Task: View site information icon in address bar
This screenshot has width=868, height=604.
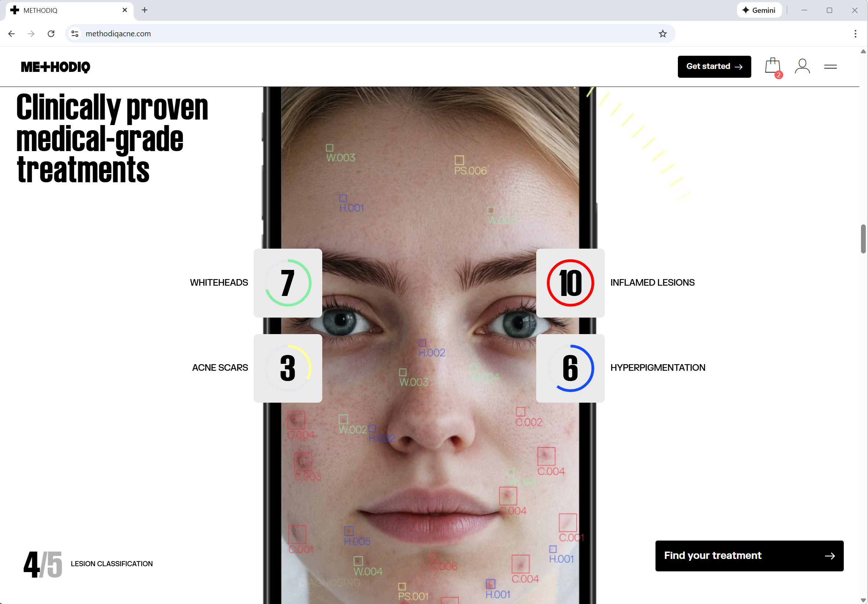Action: tap(75, 34)
